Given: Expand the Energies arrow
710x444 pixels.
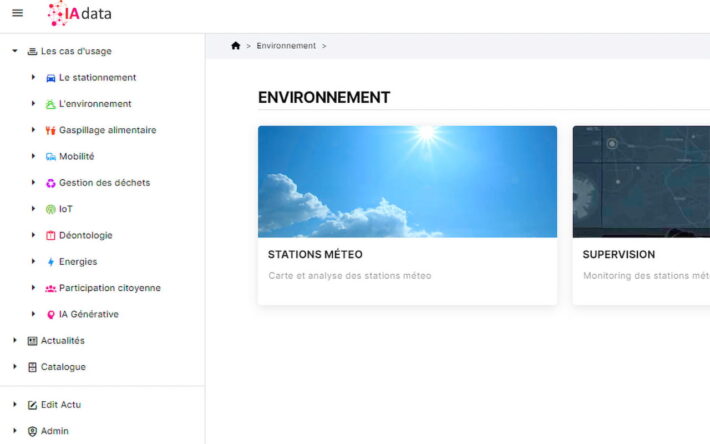Looking at the screenshot, I should (33, 261).
